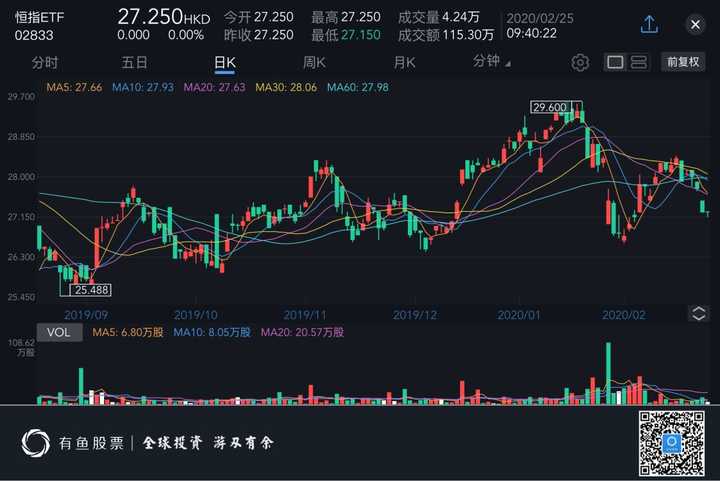
Task: Click the 2019/11 date axis label
Action: [x=305, y=315]
